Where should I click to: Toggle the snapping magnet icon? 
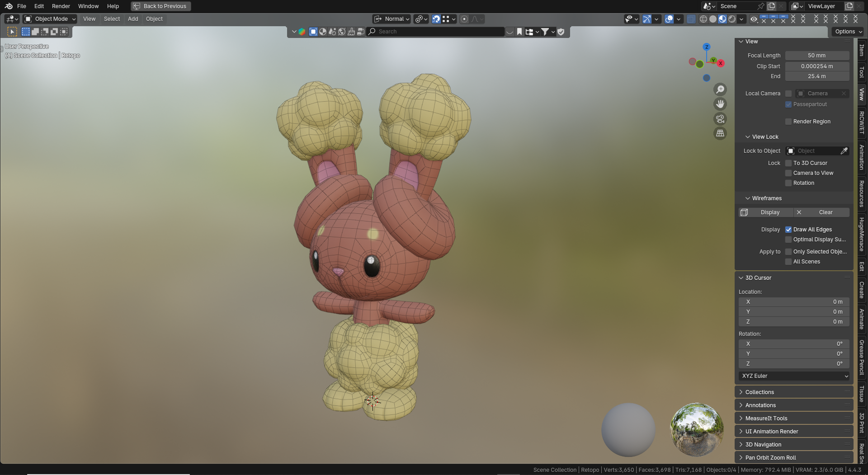pos(436,19)
